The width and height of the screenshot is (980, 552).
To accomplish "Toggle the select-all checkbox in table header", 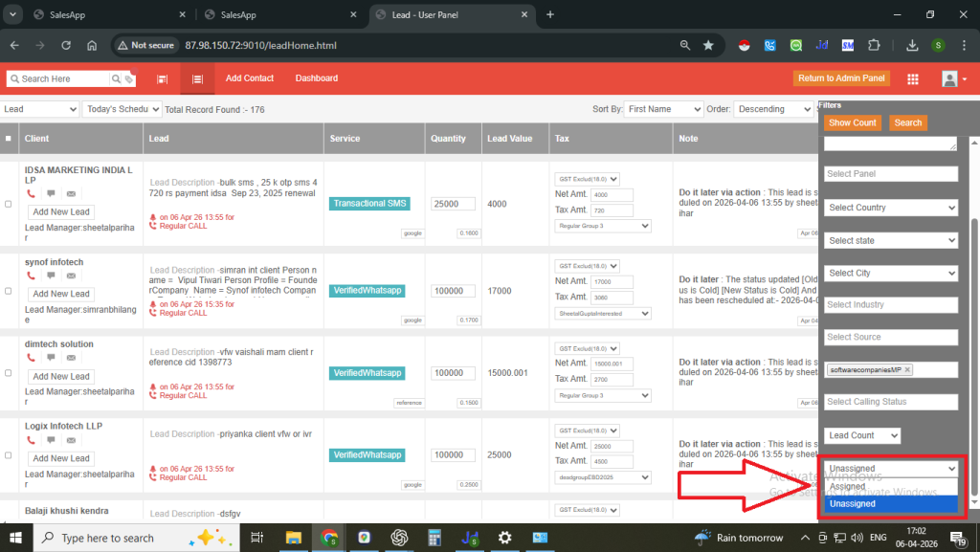I will (x=9, y=139).
